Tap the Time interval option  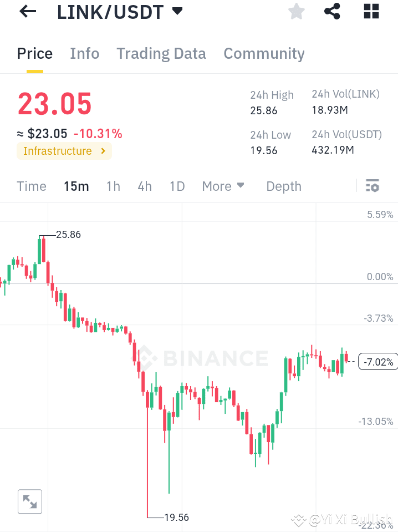pos(31,186)
